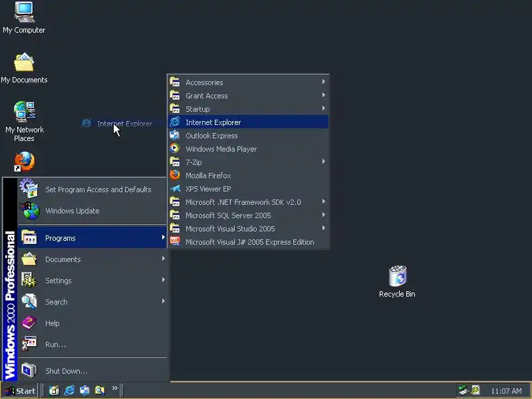Open Windows Media Player entry
Viewport: 532px width, 399px height.
pyautogui.click(x=248, y=149)
